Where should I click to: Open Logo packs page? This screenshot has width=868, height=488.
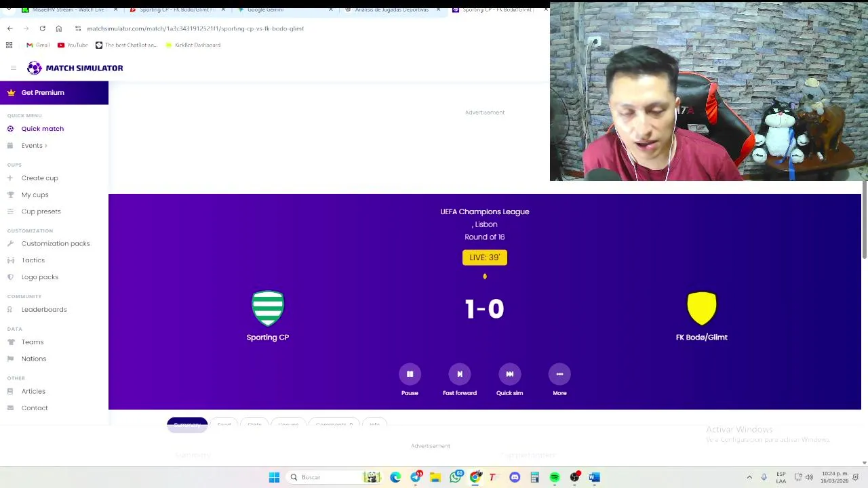(39, 277)
